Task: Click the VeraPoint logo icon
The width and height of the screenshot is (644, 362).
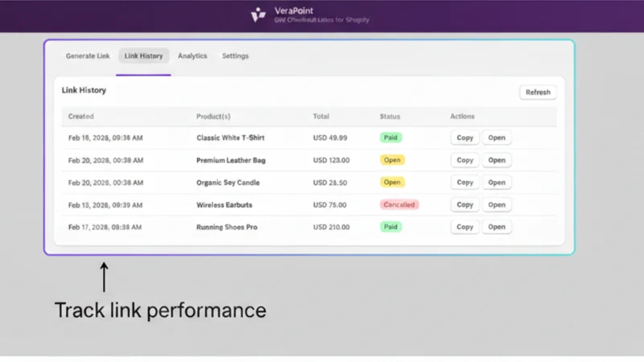Action: coord(258,14)
